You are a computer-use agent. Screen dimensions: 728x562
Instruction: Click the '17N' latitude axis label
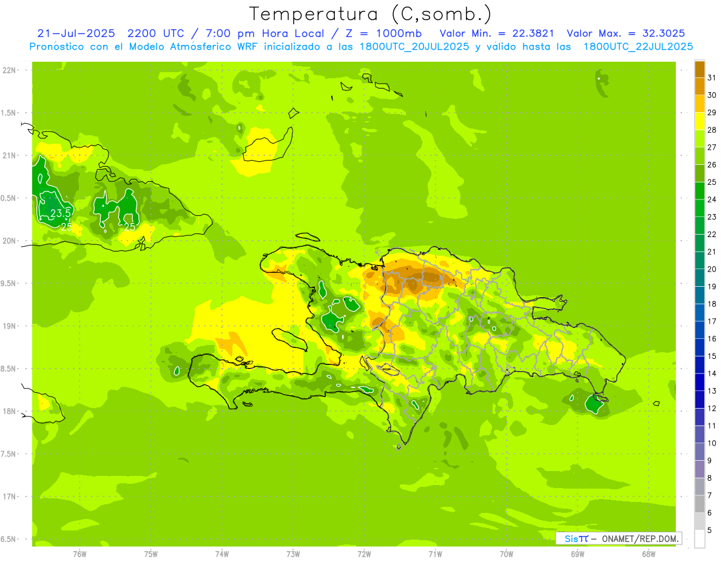[9, 497]
